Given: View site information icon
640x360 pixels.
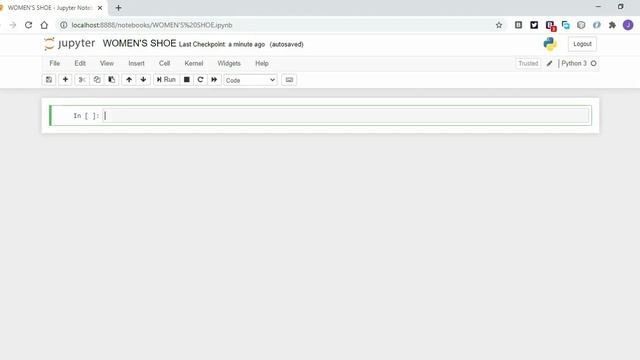Looking at the screenshot, I should [64, 25].
